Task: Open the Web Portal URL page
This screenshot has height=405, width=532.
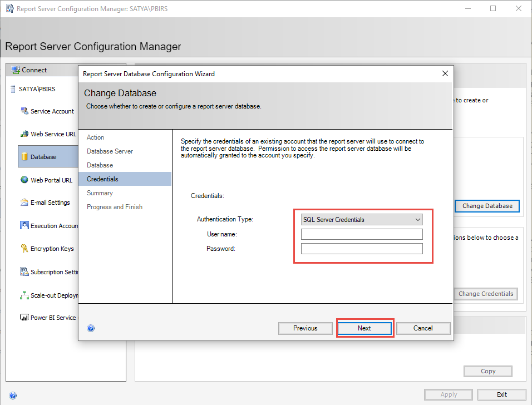Action: 51,179
